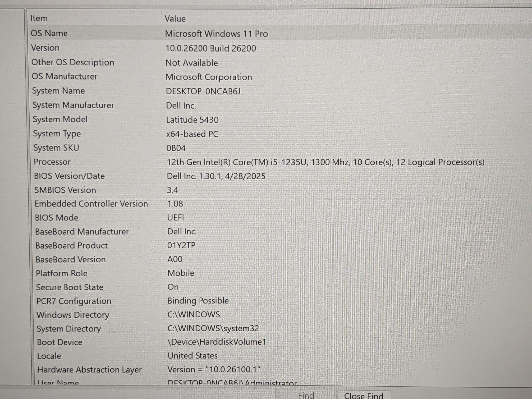
Task: Select the Not Available value
Action: click(192, 63)
